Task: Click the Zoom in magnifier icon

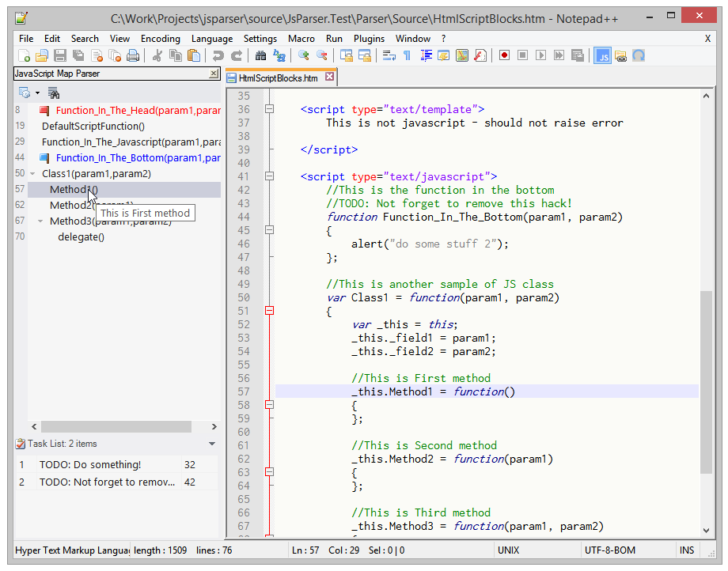Action: click(x=303, y=55)
